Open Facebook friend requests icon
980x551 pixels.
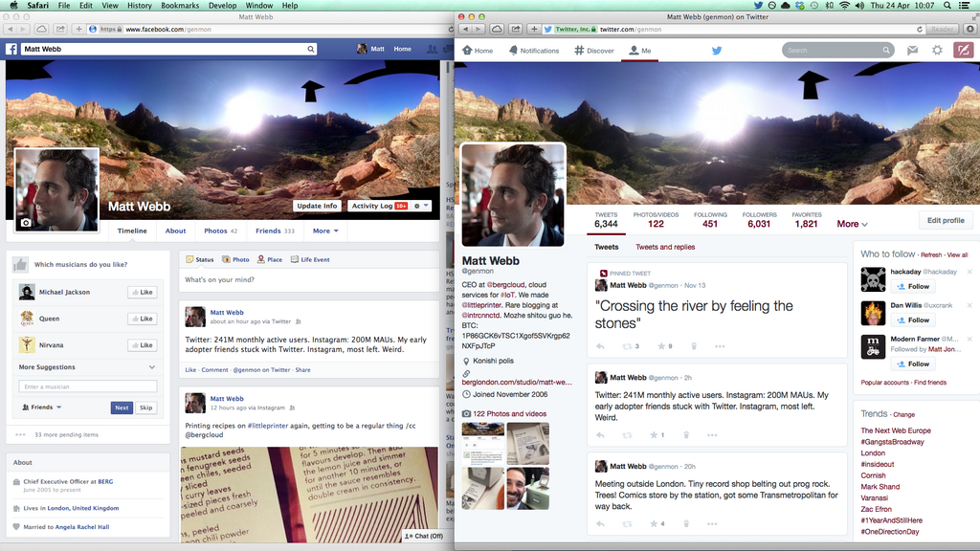(432, 49)
